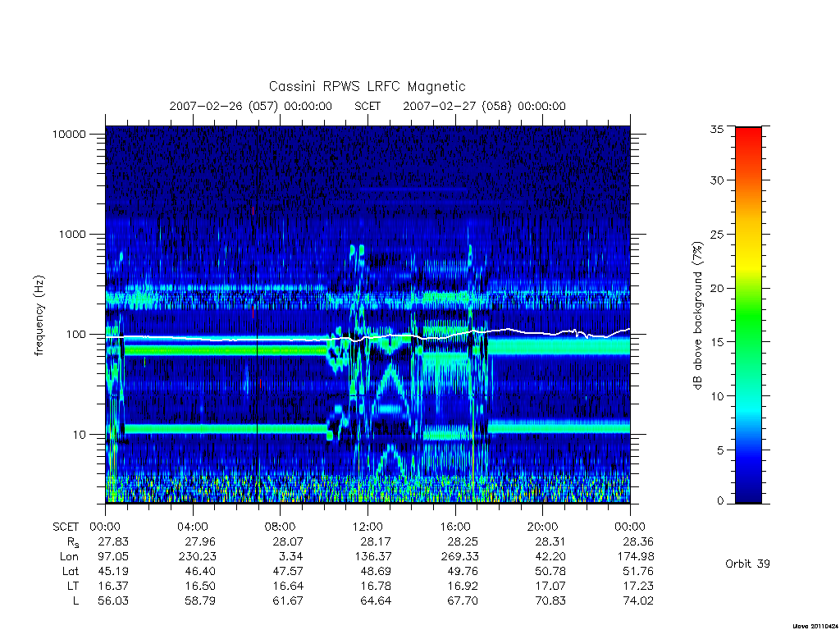The image size is (840, 630).
Task: Click the "Lon" row label
Action: [69, 557]
